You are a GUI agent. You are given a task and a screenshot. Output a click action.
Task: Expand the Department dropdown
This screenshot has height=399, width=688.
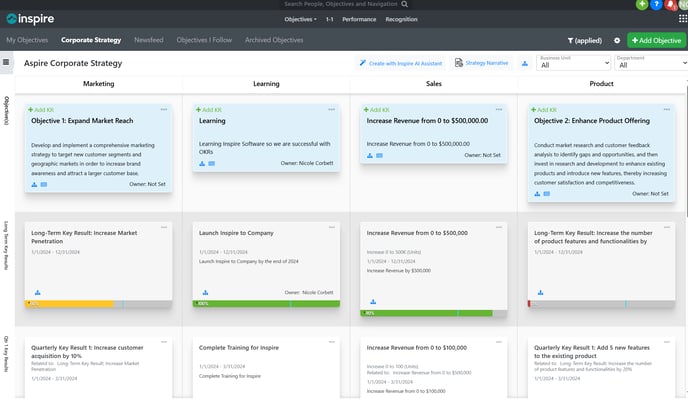(651, 63)
